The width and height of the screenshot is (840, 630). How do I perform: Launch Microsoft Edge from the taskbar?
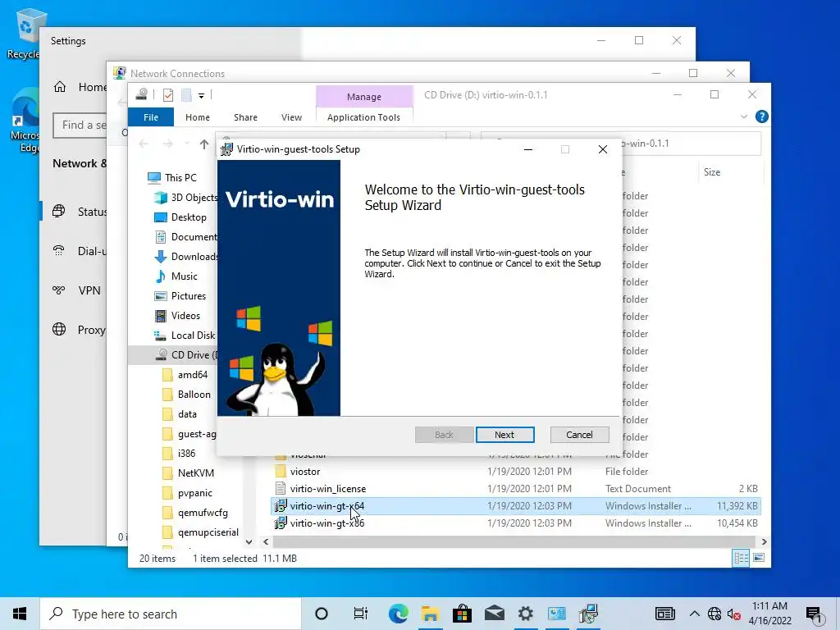398,614
